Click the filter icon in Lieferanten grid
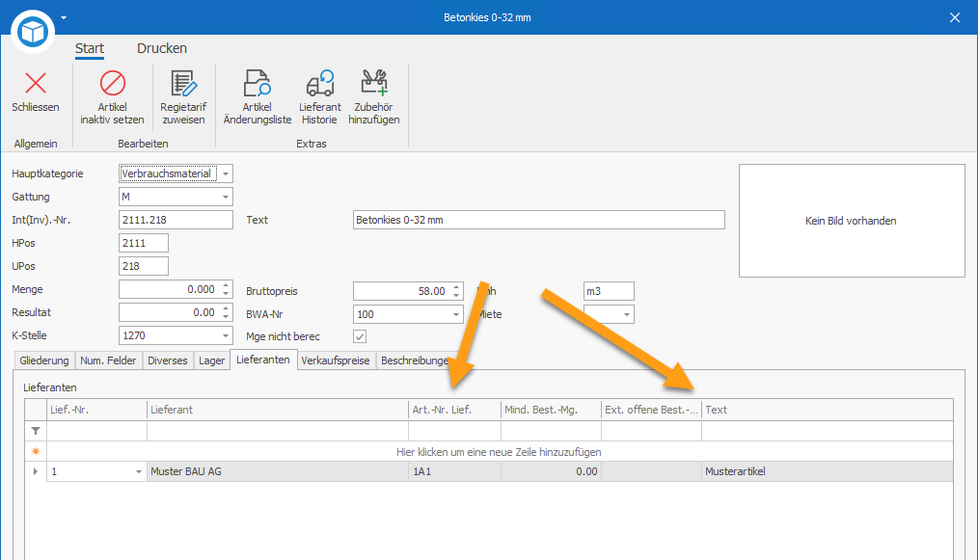Viewport: 978px width, 560px height. click(x=36, y=431)
